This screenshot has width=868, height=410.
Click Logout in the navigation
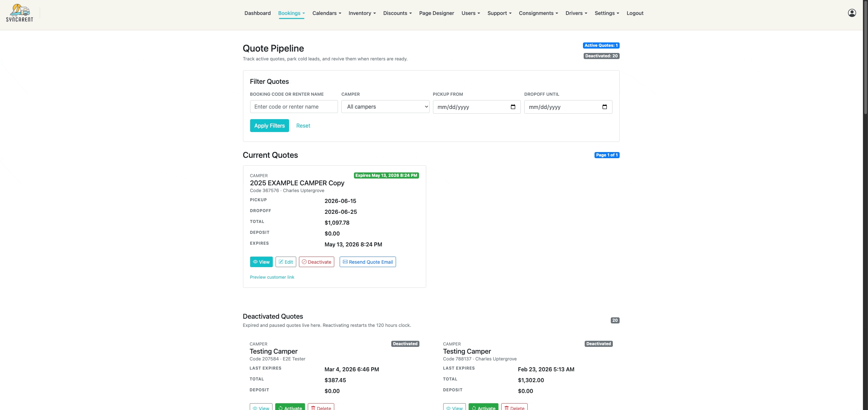click(635, 13)
